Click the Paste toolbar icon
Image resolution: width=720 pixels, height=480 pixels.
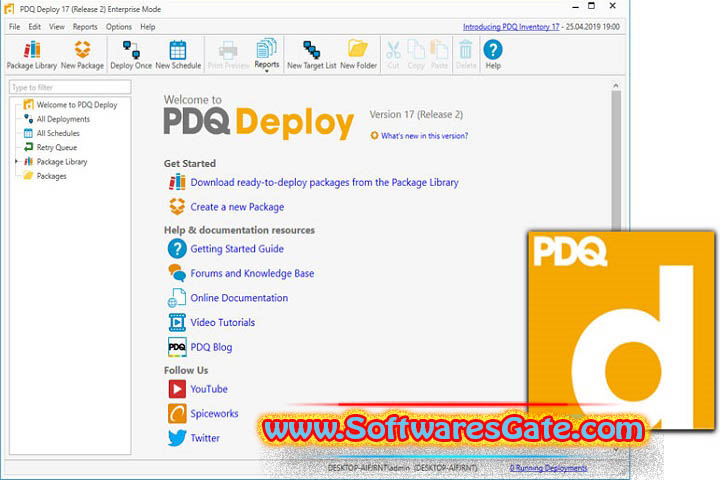pos(439,50)
